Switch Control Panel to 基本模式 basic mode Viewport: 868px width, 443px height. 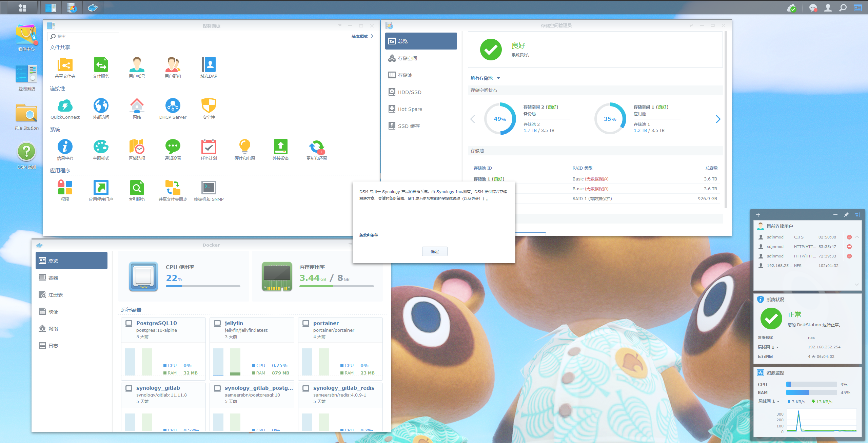pos(362,36)
